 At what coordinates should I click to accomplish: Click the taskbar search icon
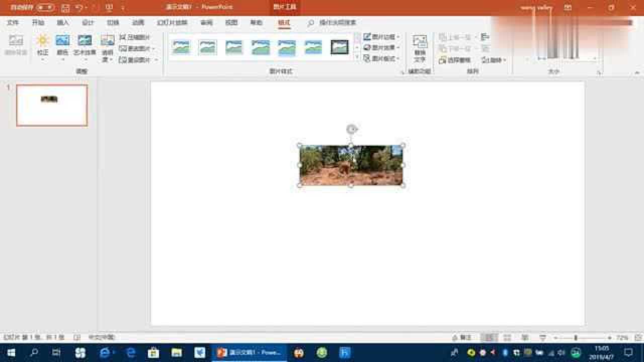tap(34, 352)
